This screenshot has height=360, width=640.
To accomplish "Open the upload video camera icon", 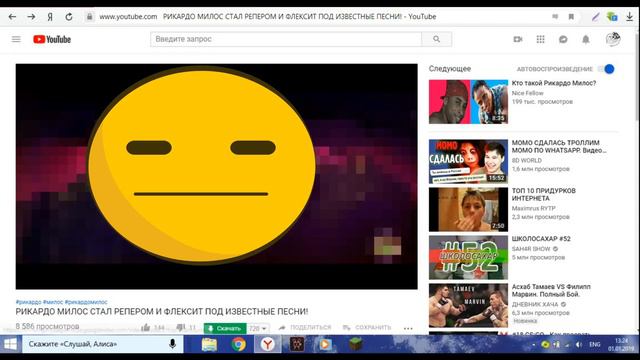I will (x=518, y=39).
